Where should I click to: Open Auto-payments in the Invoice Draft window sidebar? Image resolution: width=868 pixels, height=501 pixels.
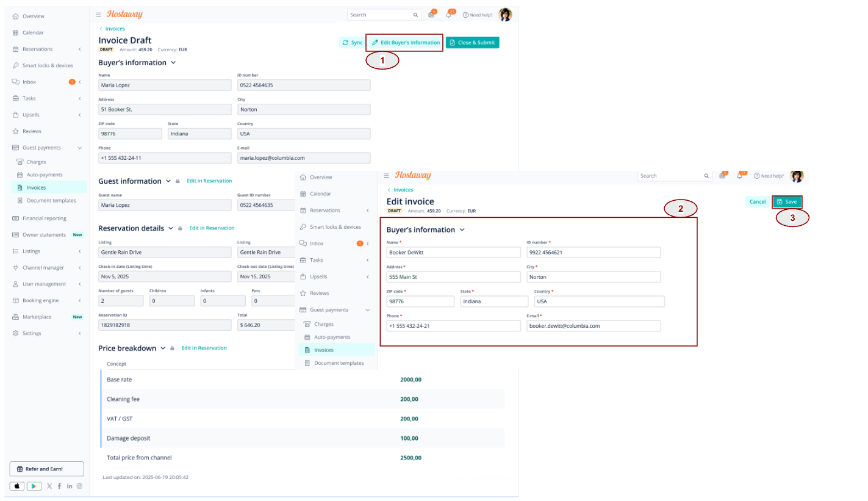click(45, 175)
